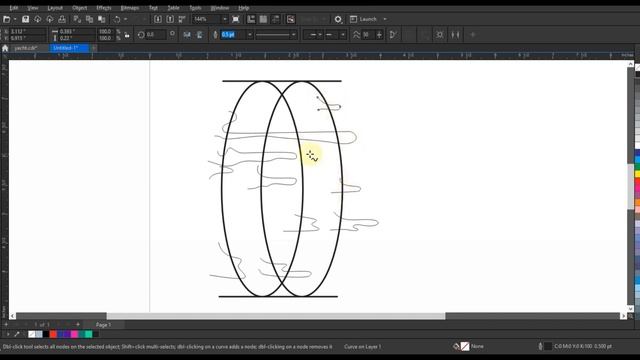Expand the outline width dropdown arrow
The width and height of the screenshot is (640, 360).
[x=250, y=35]
